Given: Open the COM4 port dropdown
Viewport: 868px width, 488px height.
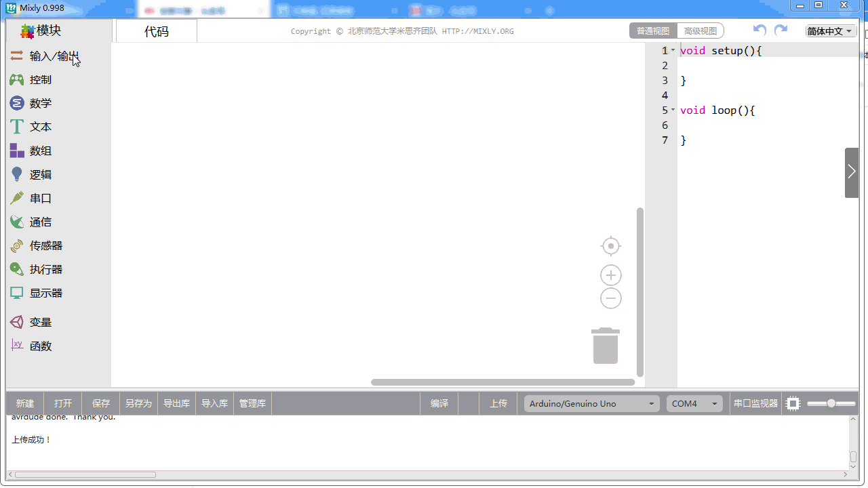Looking at the screenshot, I should point(695,404).
